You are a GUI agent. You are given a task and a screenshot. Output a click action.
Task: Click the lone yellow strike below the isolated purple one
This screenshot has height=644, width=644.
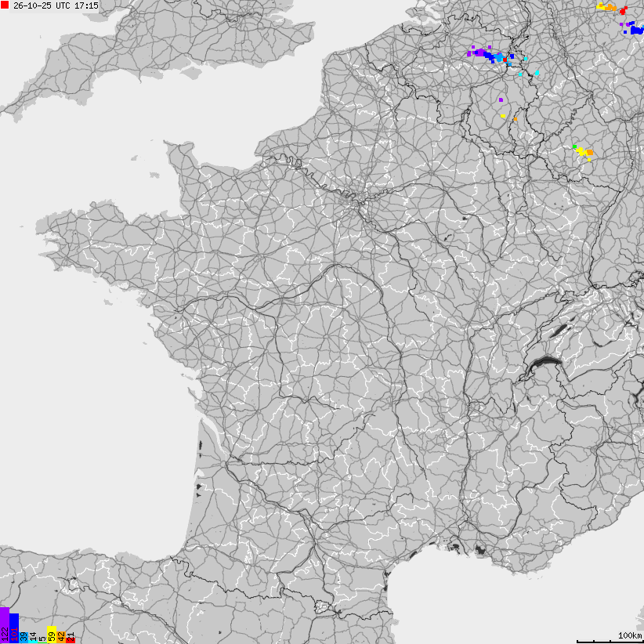point(503,116)
